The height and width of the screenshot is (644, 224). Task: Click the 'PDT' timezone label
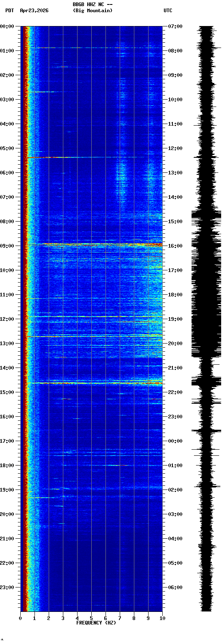(9, 11)
